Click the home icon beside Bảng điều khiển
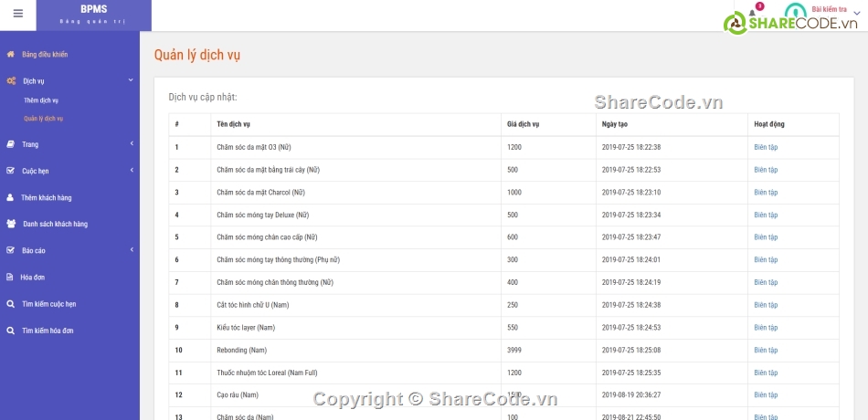This screenshot has height=420, width=868. pos(10,54)
